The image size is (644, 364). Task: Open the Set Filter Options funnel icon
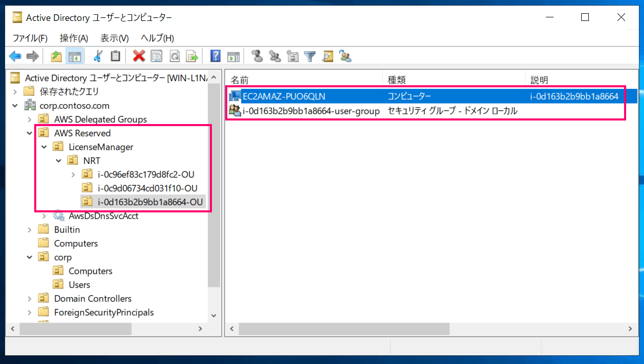(309, 56)
